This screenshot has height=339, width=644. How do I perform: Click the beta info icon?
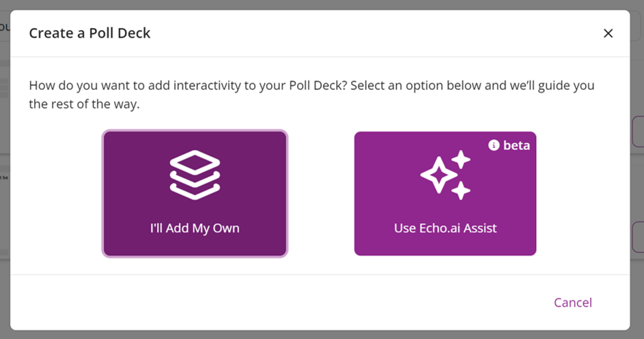pyautogui.click(x=494, y=145)
